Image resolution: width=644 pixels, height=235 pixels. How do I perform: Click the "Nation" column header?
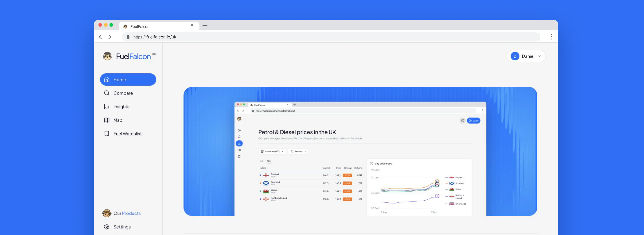(x=263, y=168)
